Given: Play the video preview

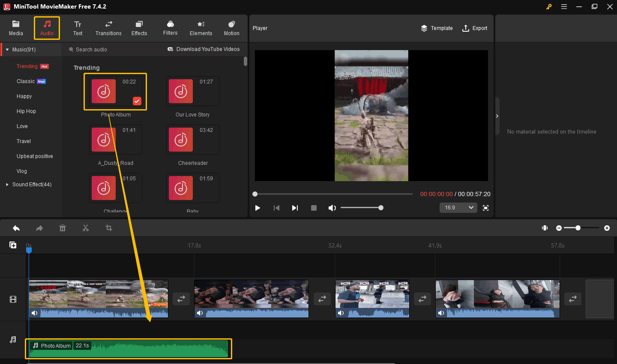Looking at the screenshot, I should point(258,208).
